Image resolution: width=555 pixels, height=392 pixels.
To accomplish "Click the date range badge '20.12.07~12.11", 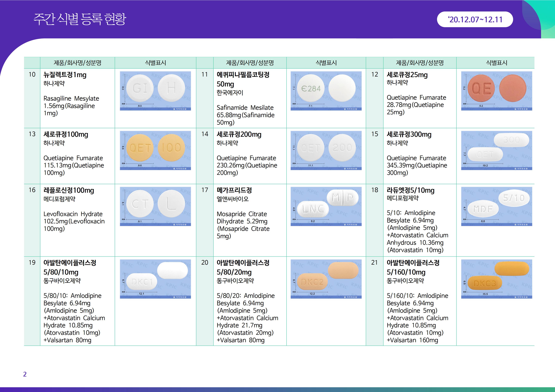I will 475,19.
